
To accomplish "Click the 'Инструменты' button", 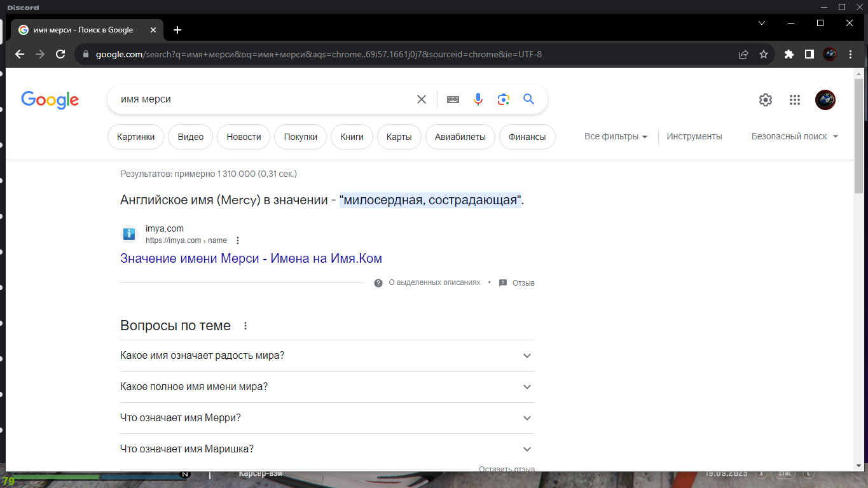I will pyautogui.click(x=694, y=136).
